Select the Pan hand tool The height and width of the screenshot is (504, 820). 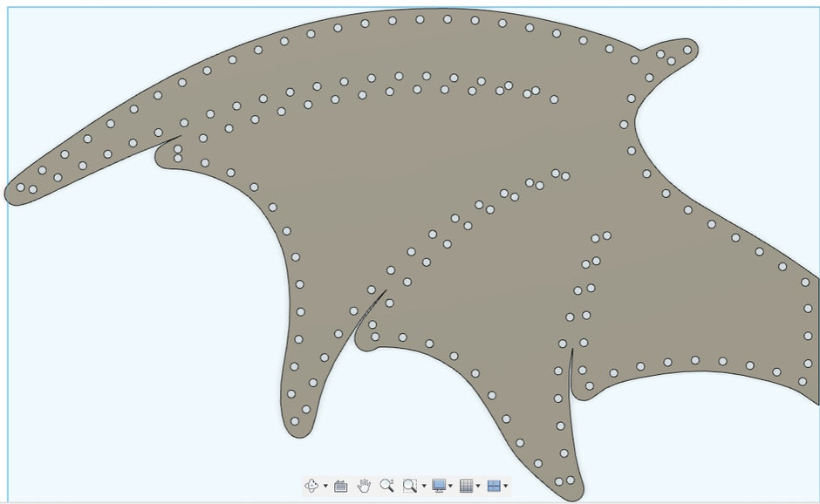click(364, 486)
